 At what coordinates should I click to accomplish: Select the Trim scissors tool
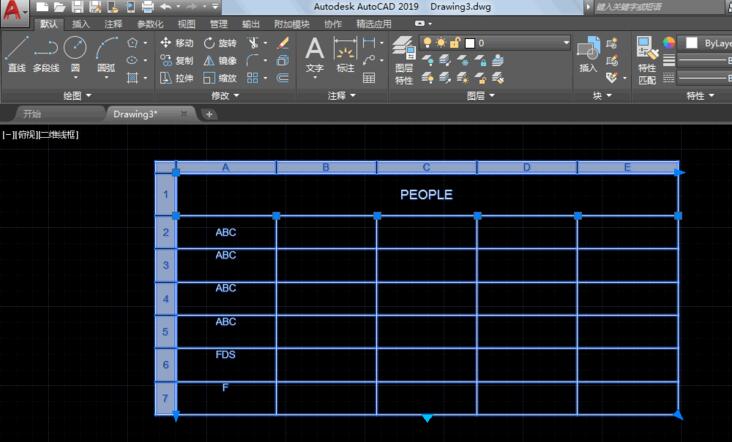click(x=253, y=43)
